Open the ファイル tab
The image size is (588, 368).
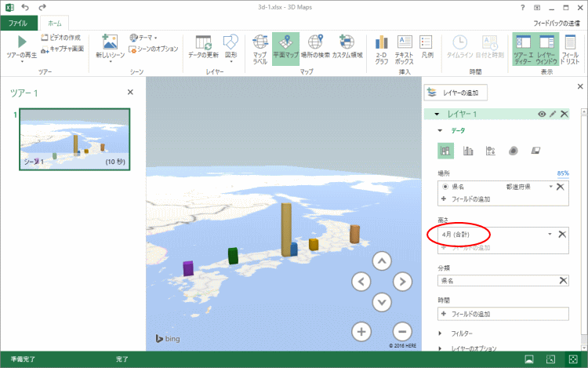(x=18, y=23)
